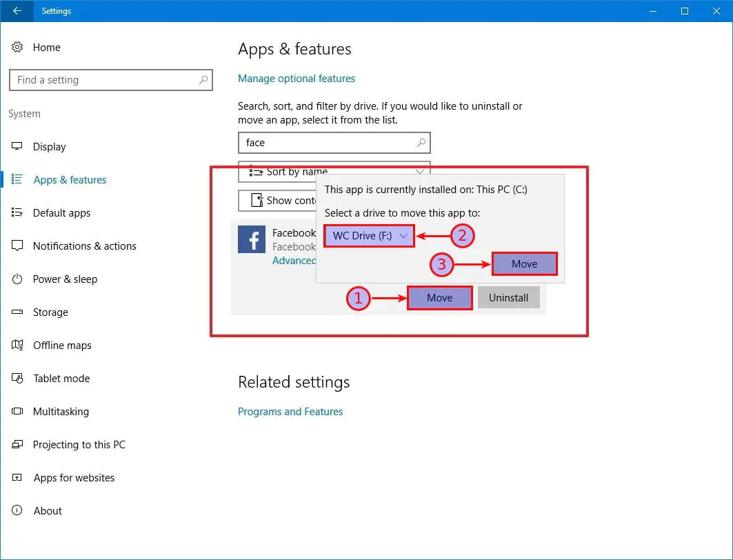
Task: Click the Storage drive icon
Action: [x=18, y=312]
